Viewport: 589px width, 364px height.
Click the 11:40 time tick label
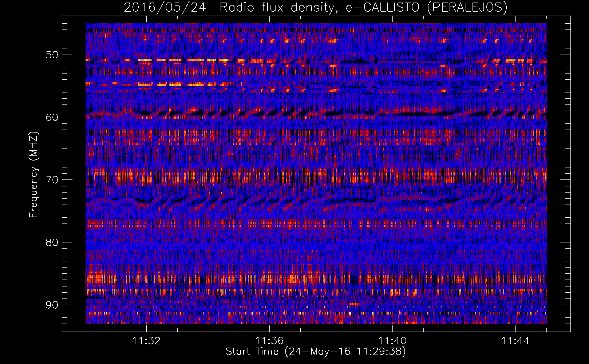[x=392, y=341]
